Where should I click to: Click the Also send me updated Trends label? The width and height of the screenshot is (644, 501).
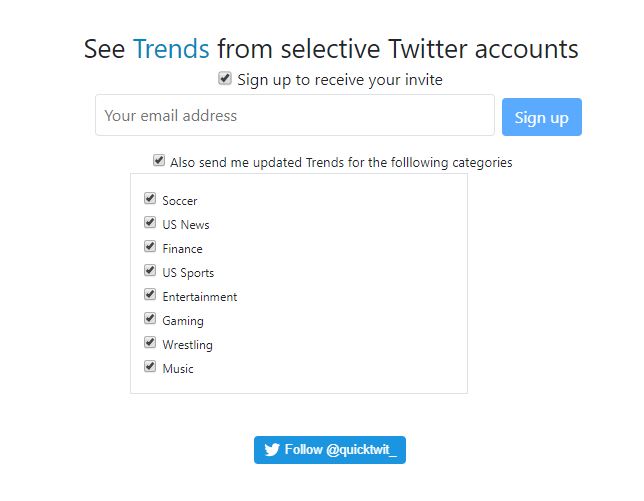point(341,162)
